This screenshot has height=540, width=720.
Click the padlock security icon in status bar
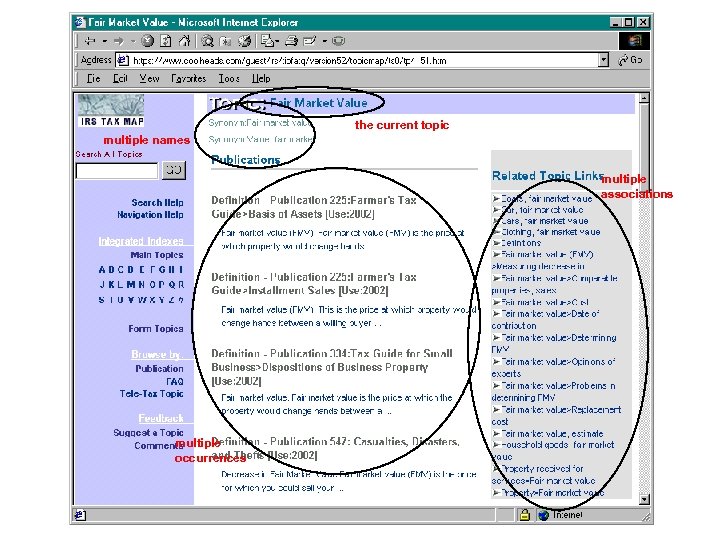(x=524, y=515)
